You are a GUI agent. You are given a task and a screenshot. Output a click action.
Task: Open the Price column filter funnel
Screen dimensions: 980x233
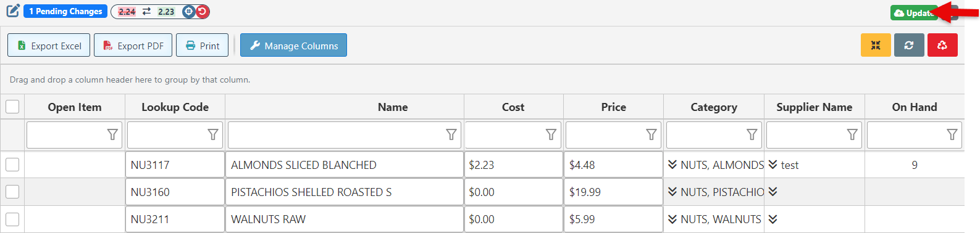coord(651,134)
